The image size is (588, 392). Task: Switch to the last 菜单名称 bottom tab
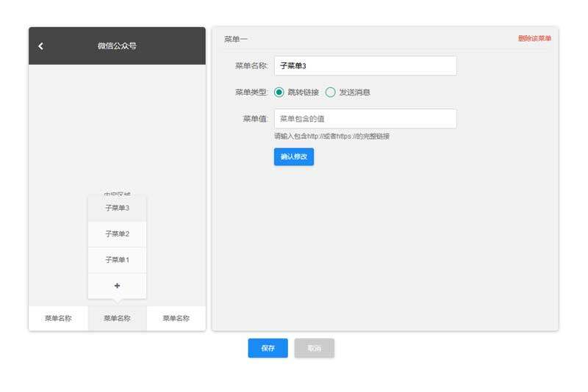176,319
